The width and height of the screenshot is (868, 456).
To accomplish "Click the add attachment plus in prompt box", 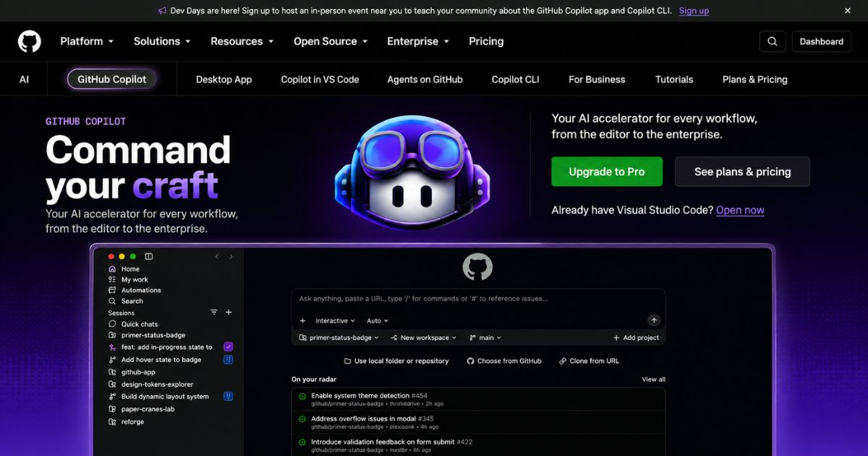I will tap(303, 321).
